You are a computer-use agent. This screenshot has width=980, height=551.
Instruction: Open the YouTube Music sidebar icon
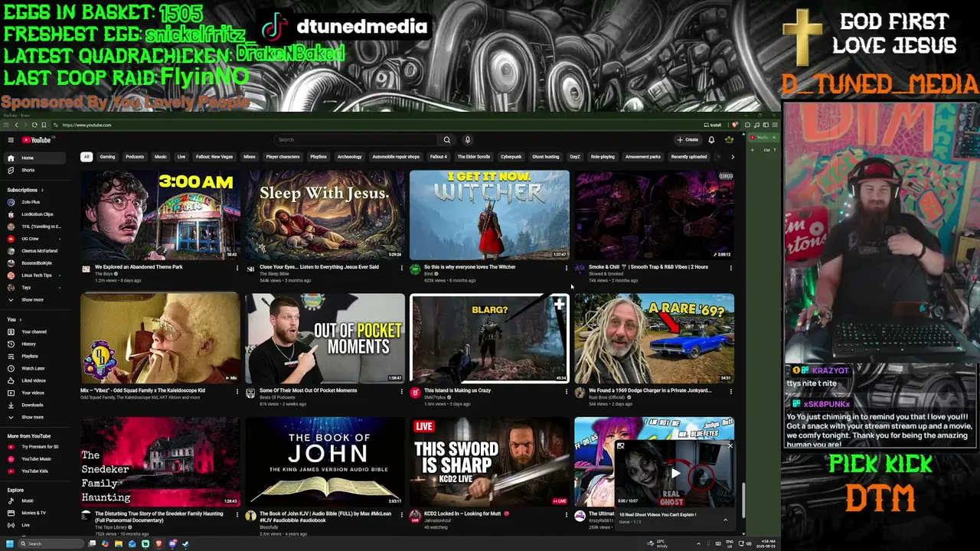click(x=11, y=458)
